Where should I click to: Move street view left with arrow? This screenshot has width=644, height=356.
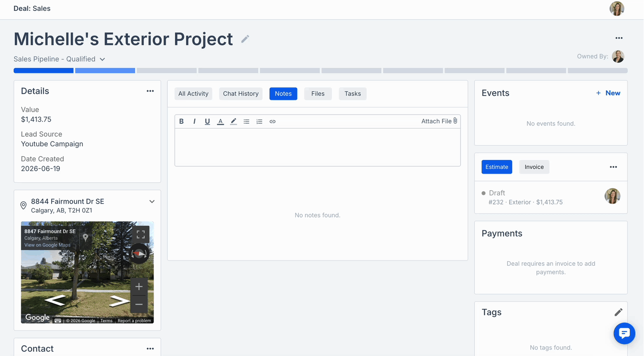coord(55,300)
